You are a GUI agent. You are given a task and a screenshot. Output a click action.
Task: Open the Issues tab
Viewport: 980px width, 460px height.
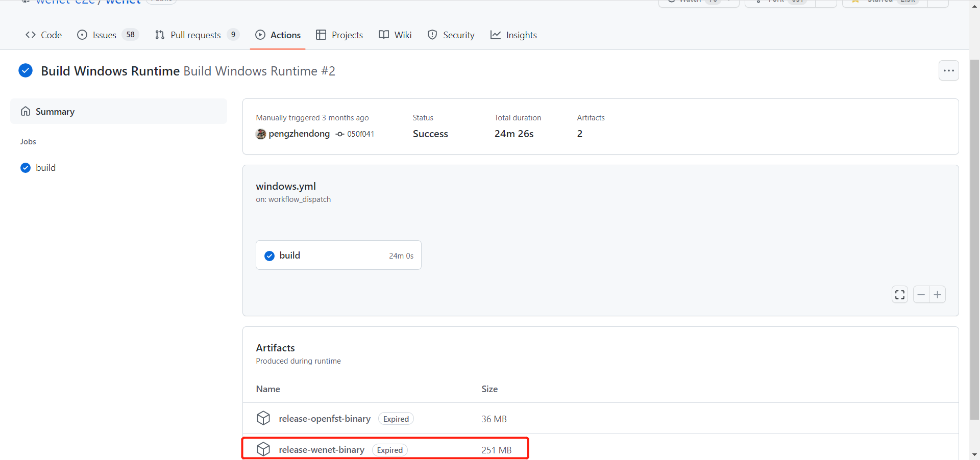click(x=108, y=35)
